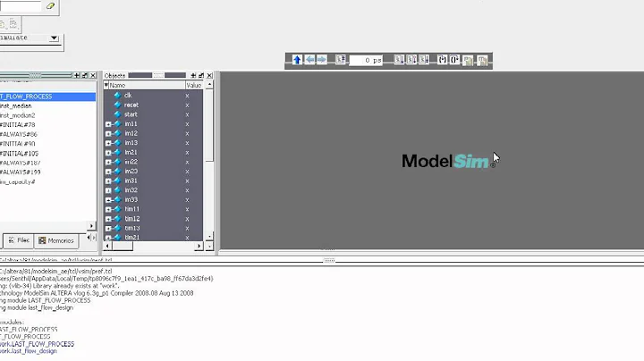Image resolution: width=644 pixels, height=361 pixels.
Task: Expand the im21 signal bus
Action: pos(108,153)
